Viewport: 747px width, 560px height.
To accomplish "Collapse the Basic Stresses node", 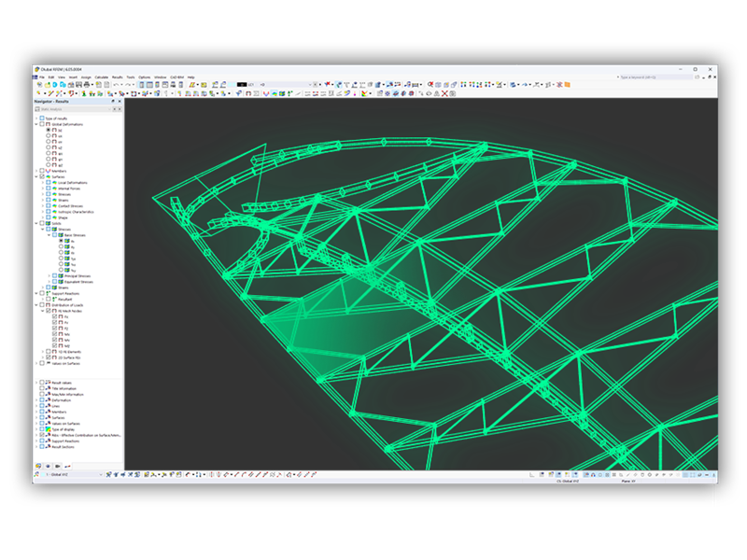I will (49, 235).
